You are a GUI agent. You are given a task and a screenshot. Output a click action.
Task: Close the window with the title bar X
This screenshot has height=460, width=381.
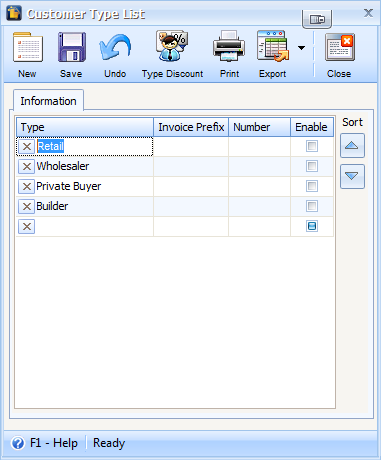pos(368,13)
